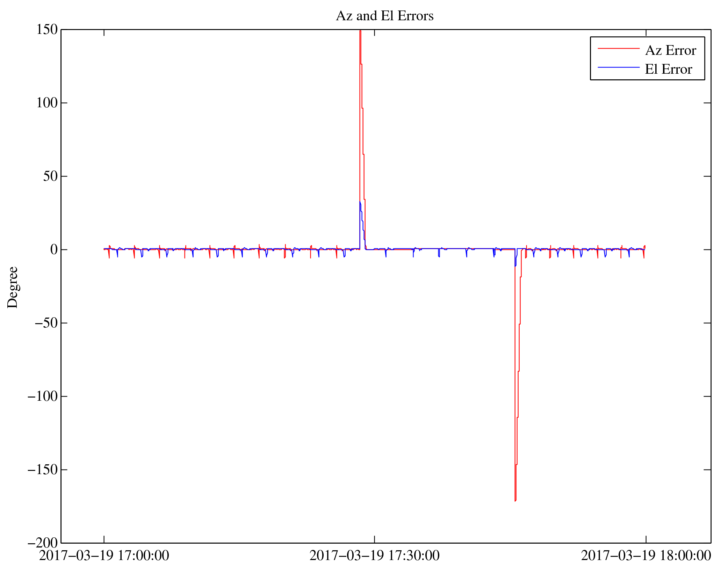Click the 'Az Error' legend label
721x588 pixels.
[671, 51]
